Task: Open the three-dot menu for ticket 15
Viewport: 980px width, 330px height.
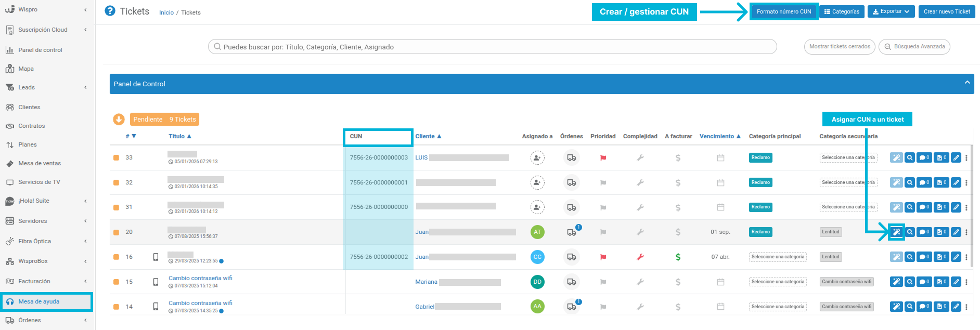Action: tap(966, 282)
